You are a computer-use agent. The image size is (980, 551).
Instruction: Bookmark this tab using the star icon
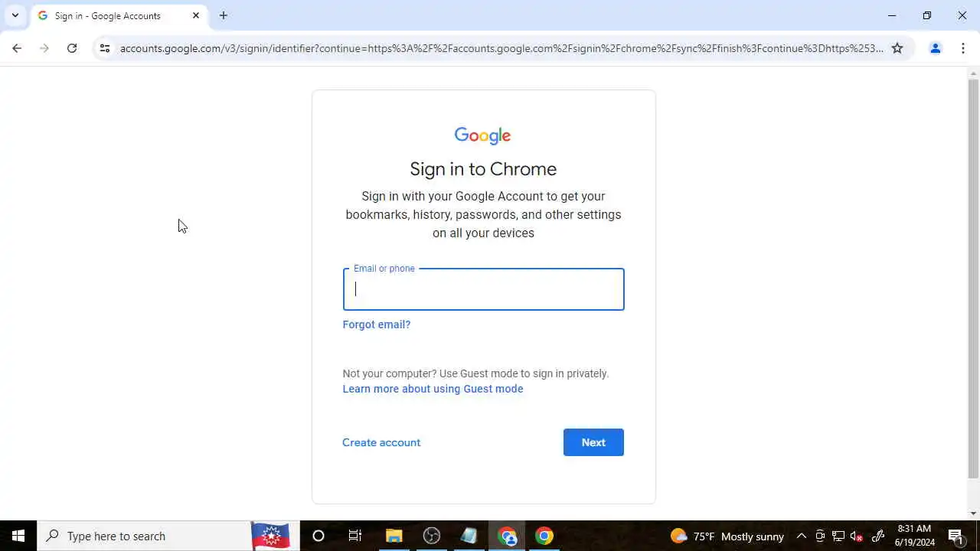pos(897,48)
